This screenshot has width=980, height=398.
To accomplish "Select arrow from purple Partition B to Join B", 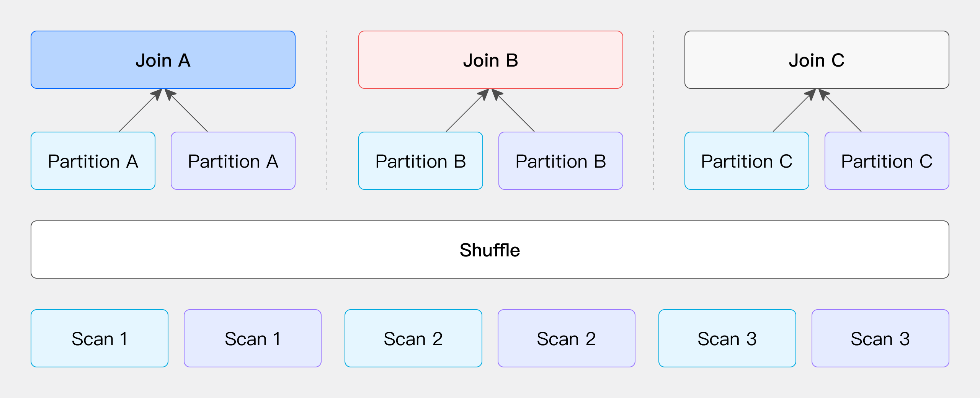I will (x=515, y=112).
